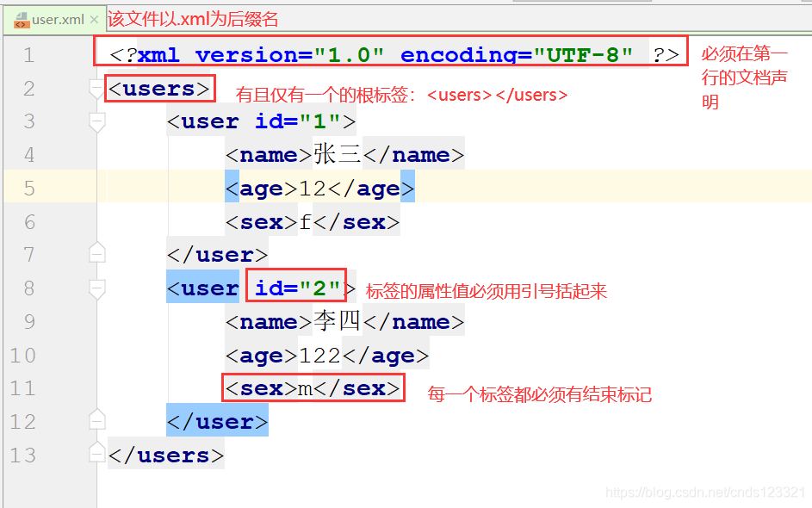The image size is (812, 508).
Task: Click the closing users tag on line 13
Action: coord(165,455)
